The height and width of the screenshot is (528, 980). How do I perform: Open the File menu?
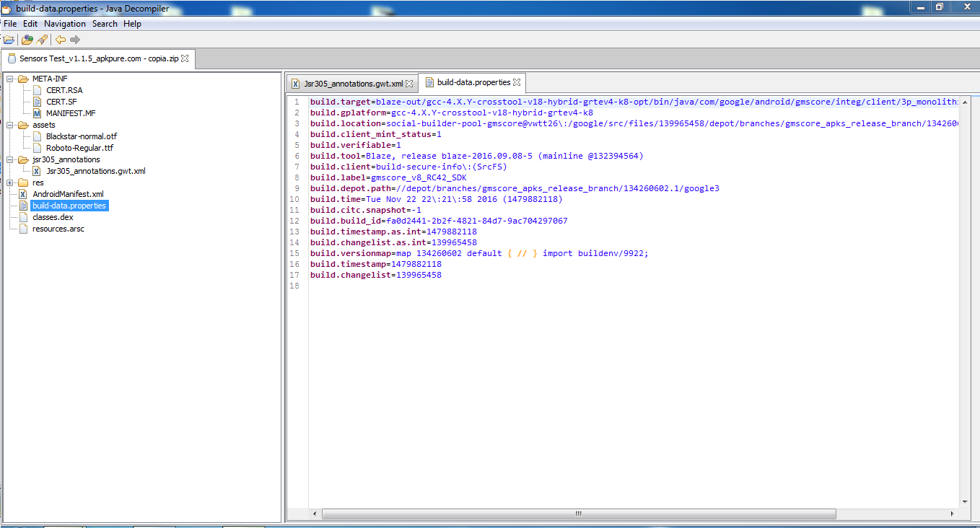(x=10, y=24)
